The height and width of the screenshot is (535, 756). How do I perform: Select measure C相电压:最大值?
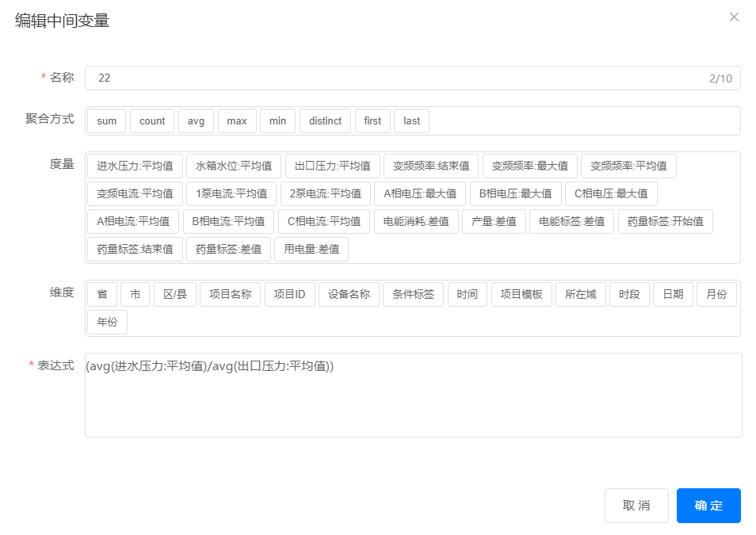[x=611, y=193]
